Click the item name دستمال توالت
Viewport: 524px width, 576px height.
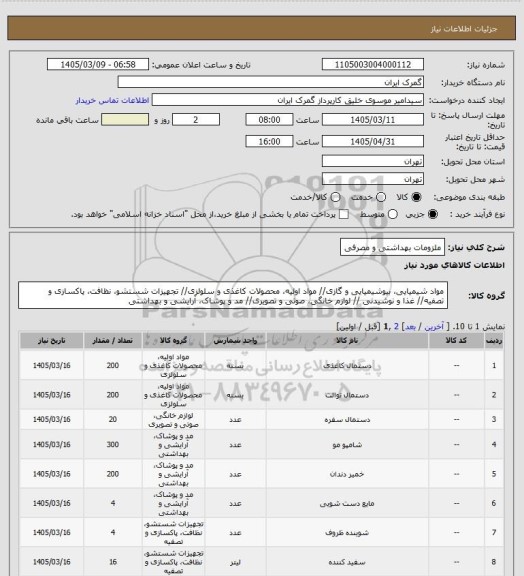[x=347, y=395]
